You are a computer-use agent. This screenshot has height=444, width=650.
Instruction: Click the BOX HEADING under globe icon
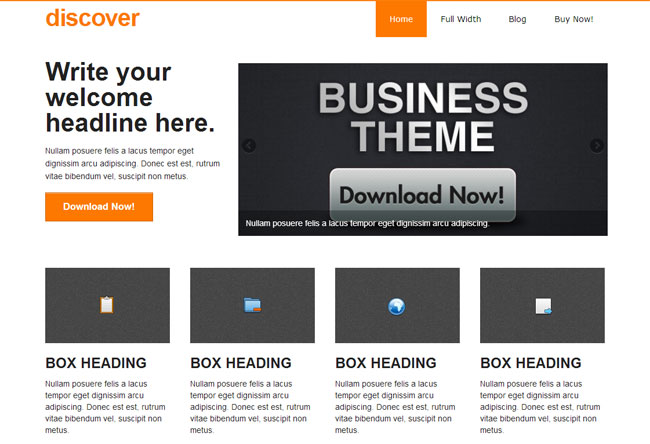pyautogui.click(x=386, y=363)
